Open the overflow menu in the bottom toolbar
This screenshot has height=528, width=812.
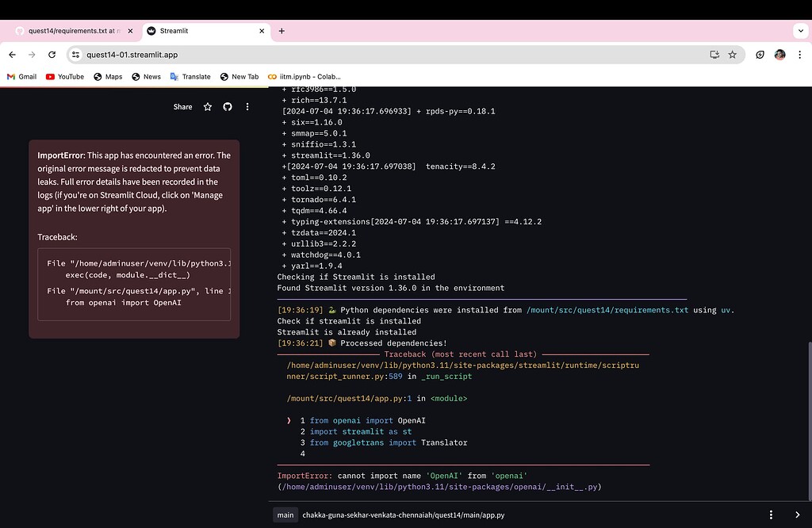770,515
